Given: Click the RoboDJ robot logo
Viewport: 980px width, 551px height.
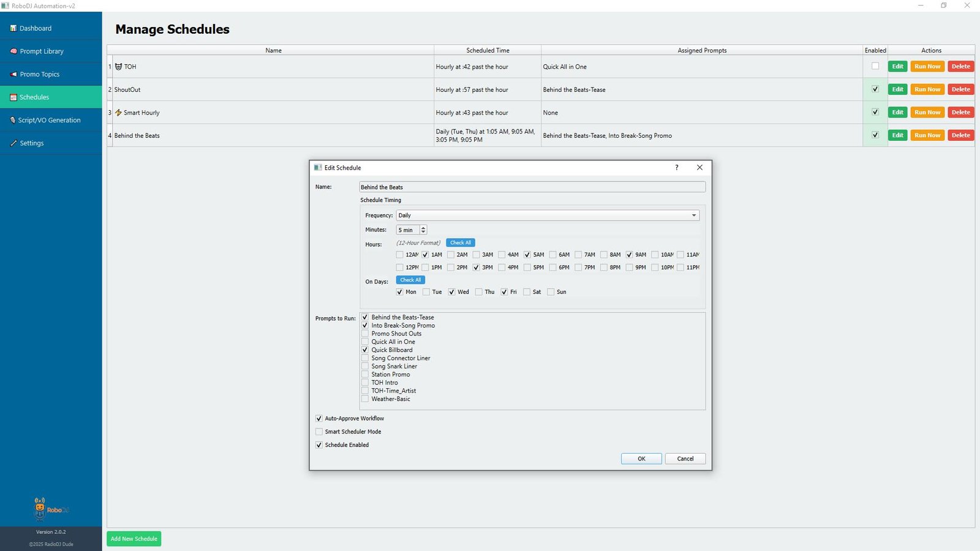Looking at the screenshot, I should (40, 508).
